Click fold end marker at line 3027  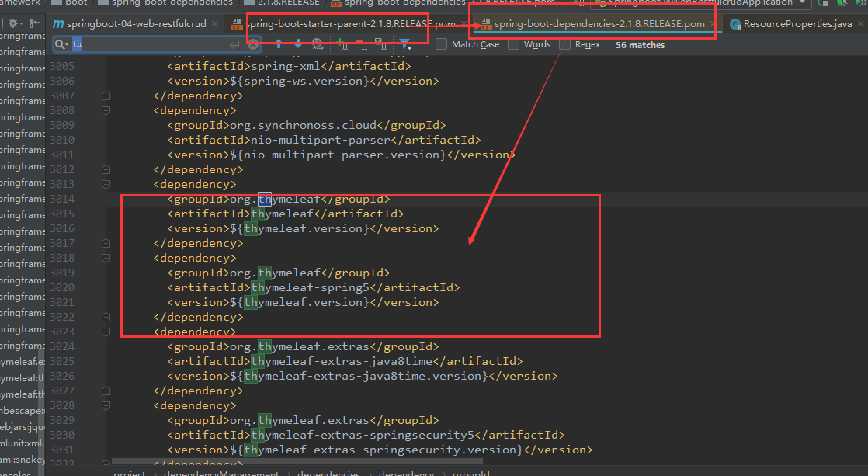(x=106, y=391)
